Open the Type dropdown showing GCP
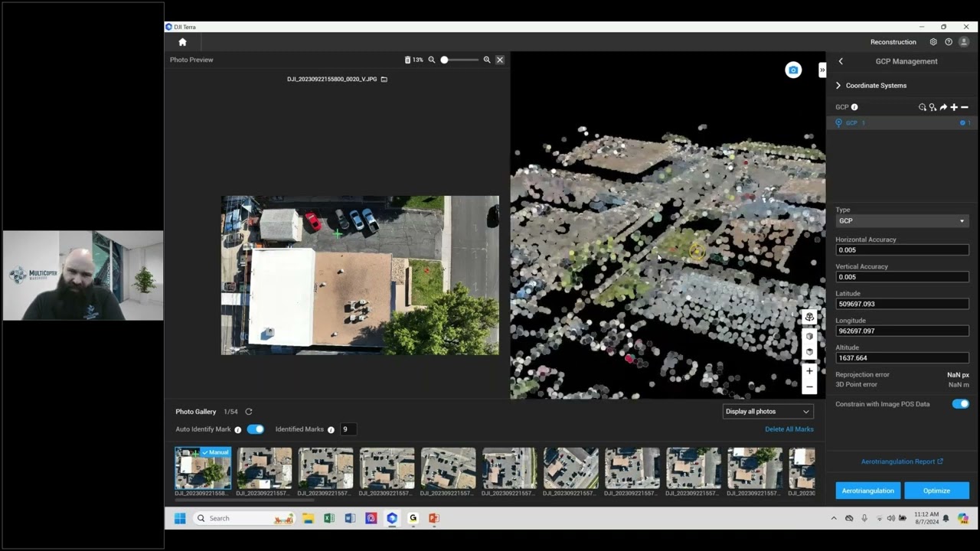The image size is (980, 551). coord(902,221)
